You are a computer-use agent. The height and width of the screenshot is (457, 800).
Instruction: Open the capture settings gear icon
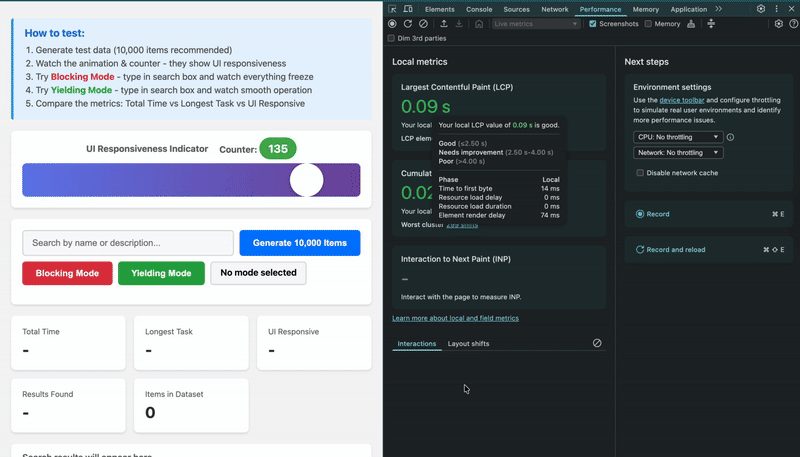pyautogui.click(x=779, y=24)
